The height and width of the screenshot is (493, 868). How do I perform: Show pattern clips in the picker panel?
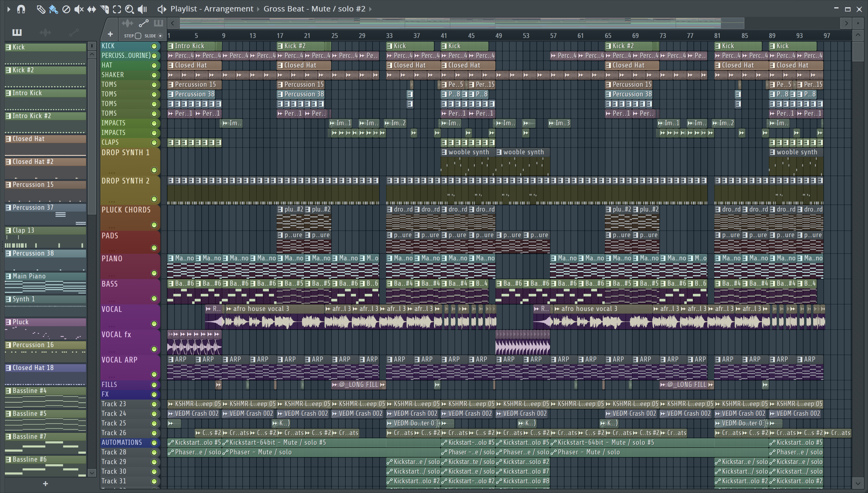(x=17, y=33)
